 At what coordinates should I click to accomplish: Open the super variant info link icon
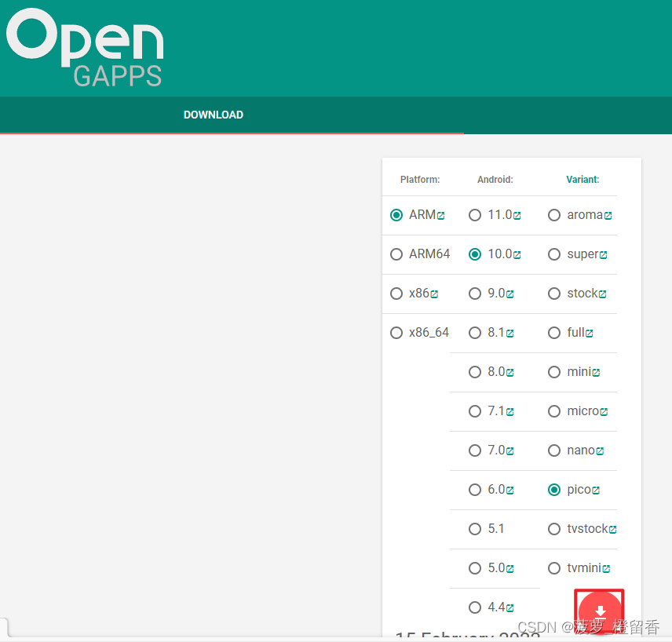tap(603, 255)
